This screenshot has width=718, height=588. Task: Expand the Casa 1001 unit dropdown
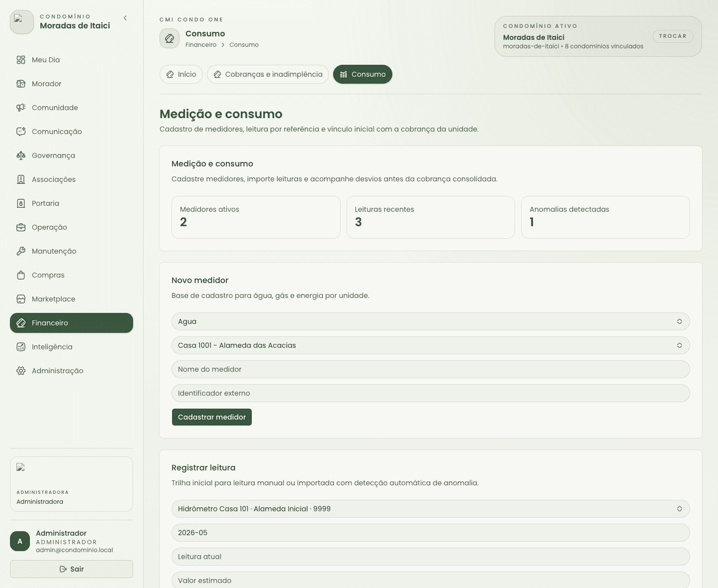coord(430,345)
